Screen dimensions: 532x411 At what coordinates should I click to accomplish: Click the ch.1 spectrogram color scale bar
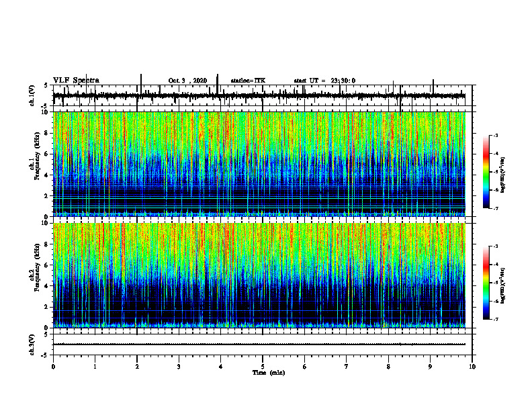(486, 172)
